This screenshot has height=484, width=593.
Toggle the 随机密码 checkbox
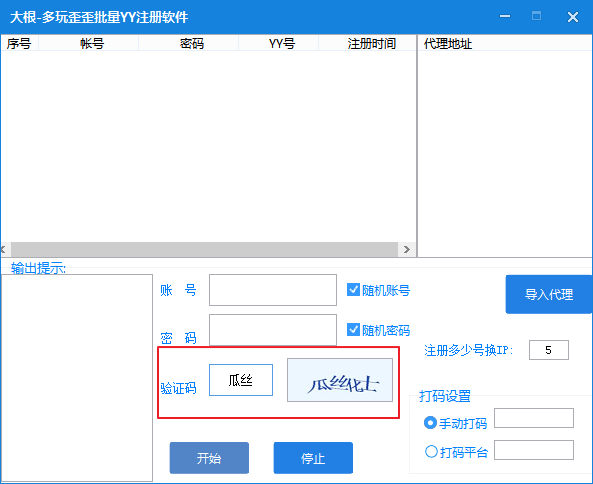pyautogui.click(x=353, y=330)
